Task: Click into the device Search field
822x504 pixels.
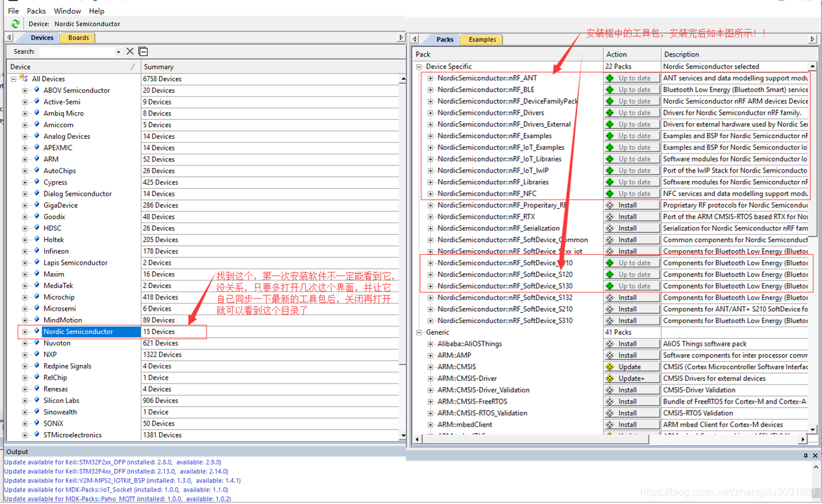Action: pos(77,52)
